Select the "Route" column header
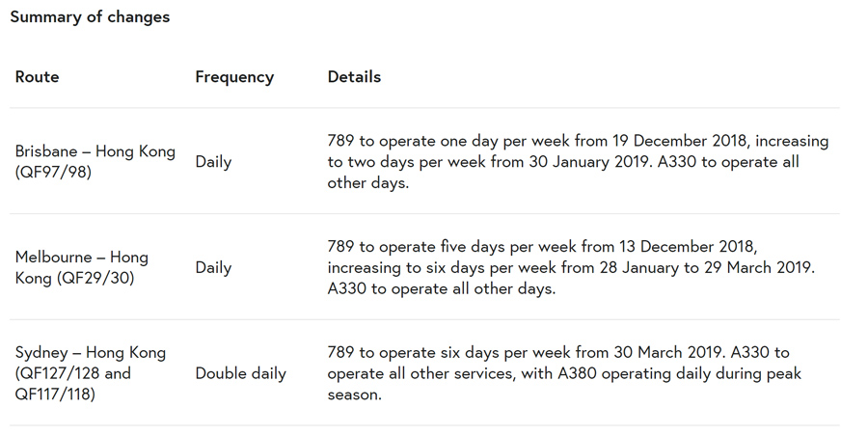The image size is (868, 435). [37, 77]
